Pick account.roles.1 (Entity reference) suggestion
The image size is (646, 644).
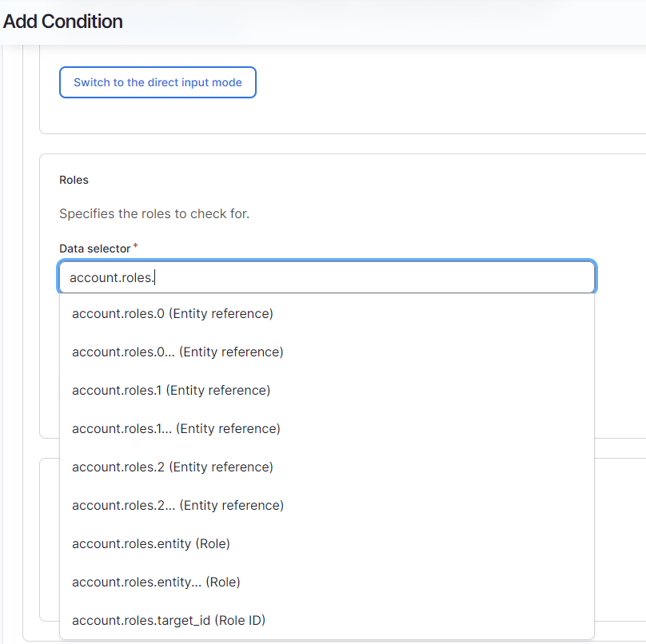point(327,391)
